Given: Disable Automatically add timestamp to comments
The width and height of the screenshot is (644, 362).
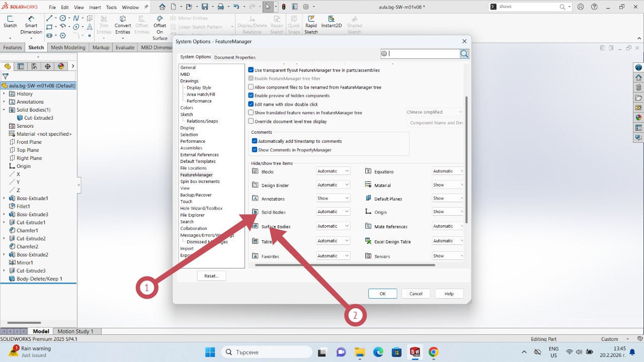Looking at the screenshot, I should click(x=255, y=141).
